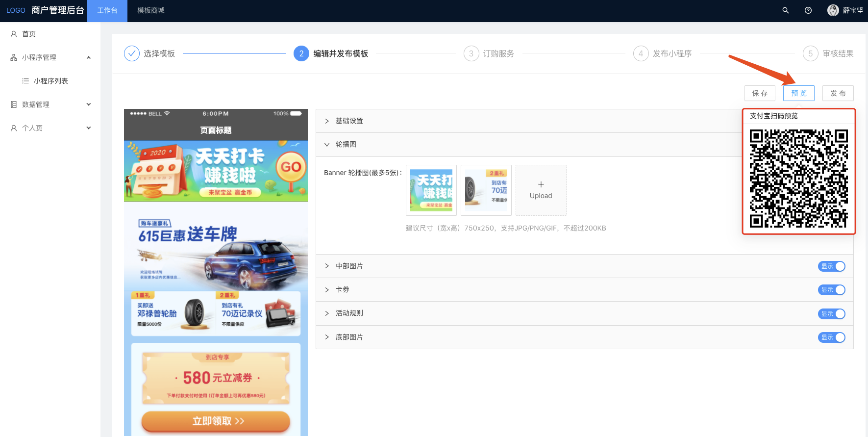Expand the 卡券 section chevron

click(327, 290)
